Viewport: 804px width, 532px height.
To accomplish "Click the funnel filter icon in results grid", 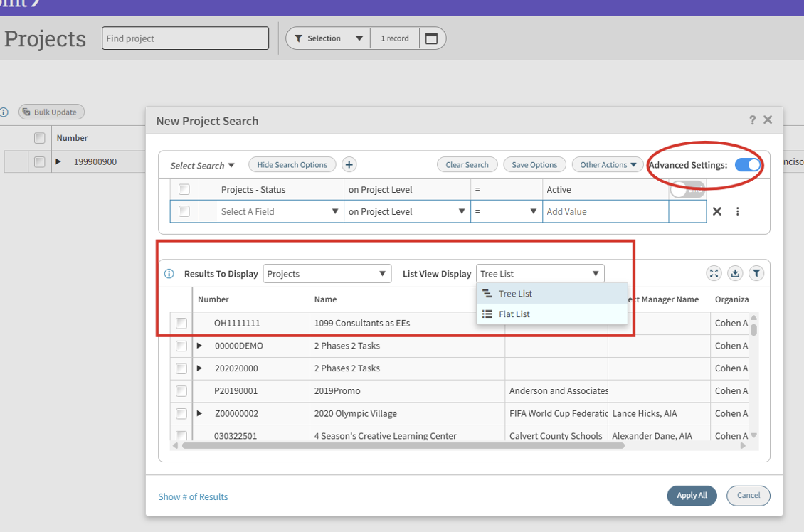I will click(756, 273).
